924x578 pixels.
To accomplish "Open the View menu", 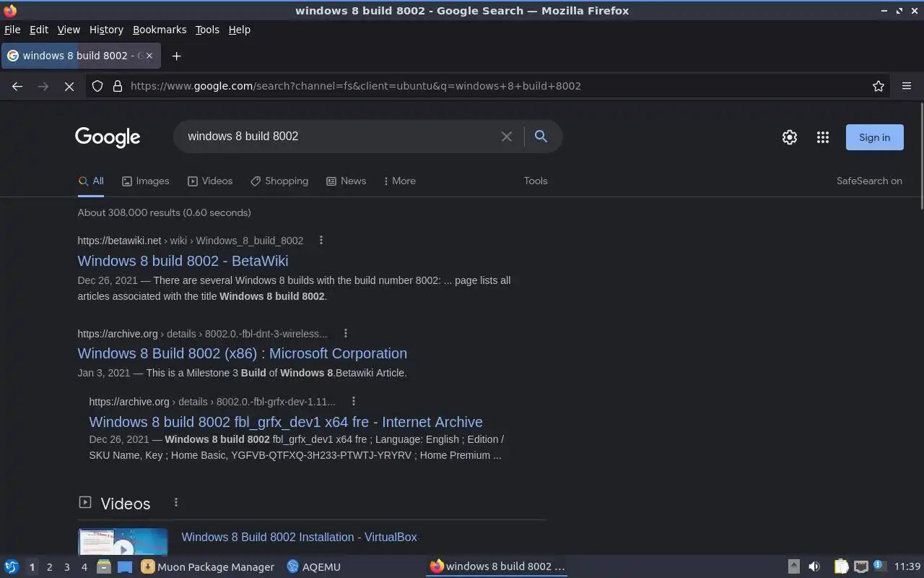I will tap(69, 30).
